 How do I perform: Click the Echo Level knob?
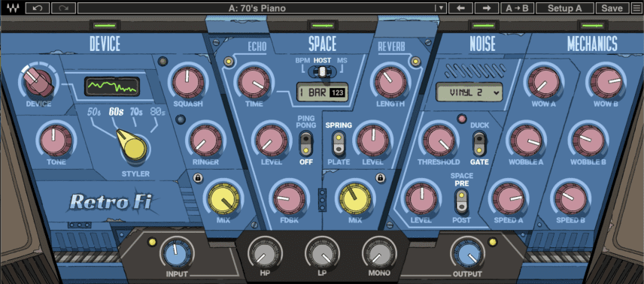pos(272,140)
